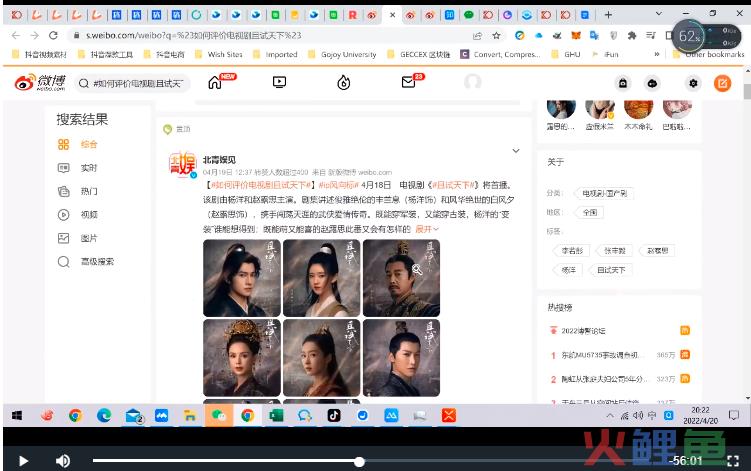This screenshot has height=471, width=751.
Task: Open Excel from the taskbar
Action: tap(276, 415)
